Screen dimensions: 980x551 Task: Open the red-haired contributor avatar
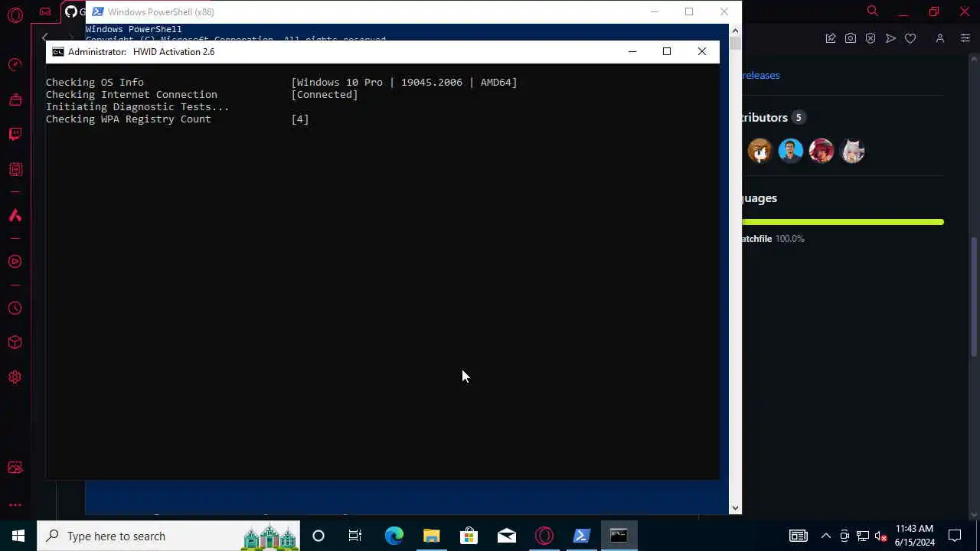(821, 151)
